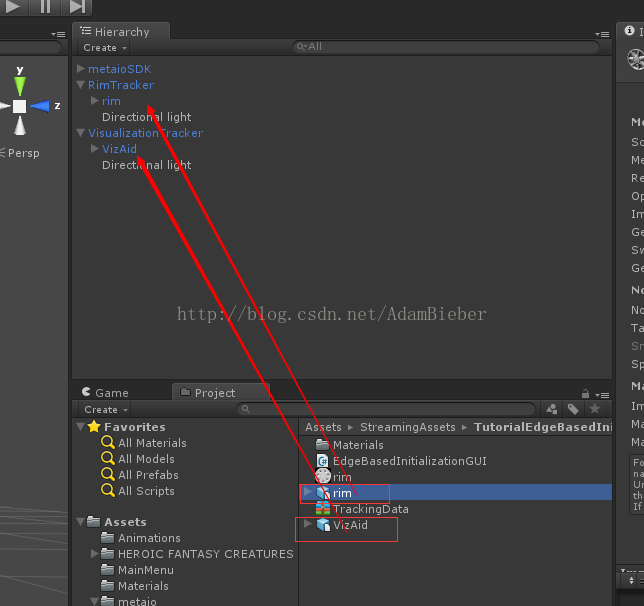Expand the metaioSDK object

click(81, 69)
